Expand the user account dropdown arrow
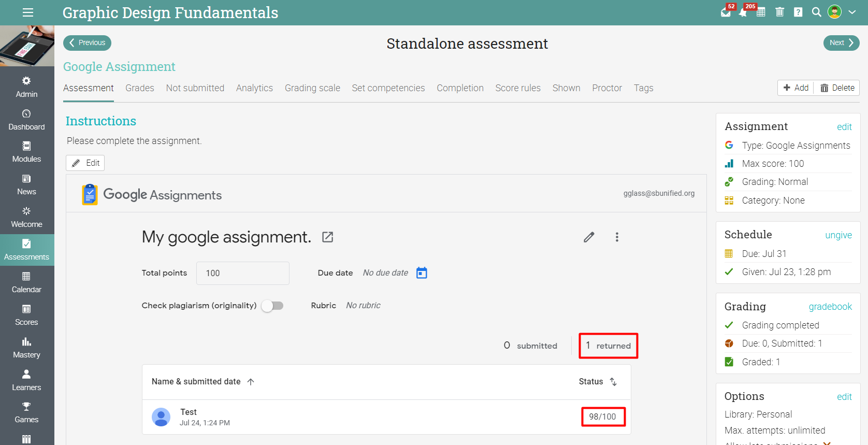The width and height of the screenshot is (868, 445). click(x=852, y=12)
